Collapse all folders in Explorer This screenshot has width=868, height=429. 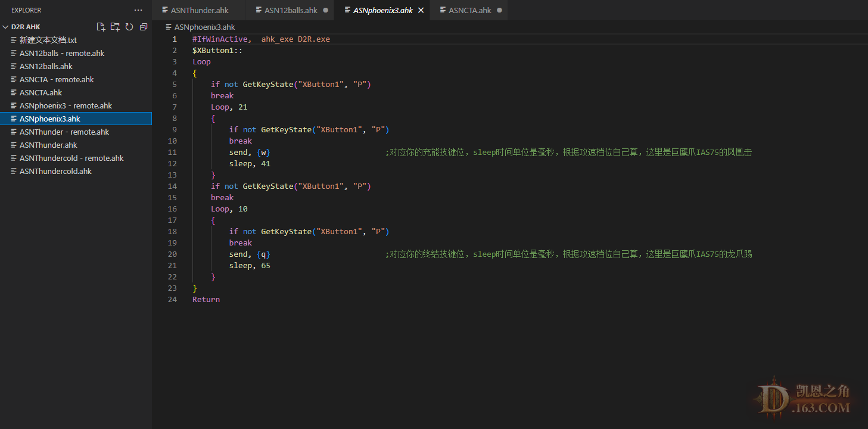point(143,27)
